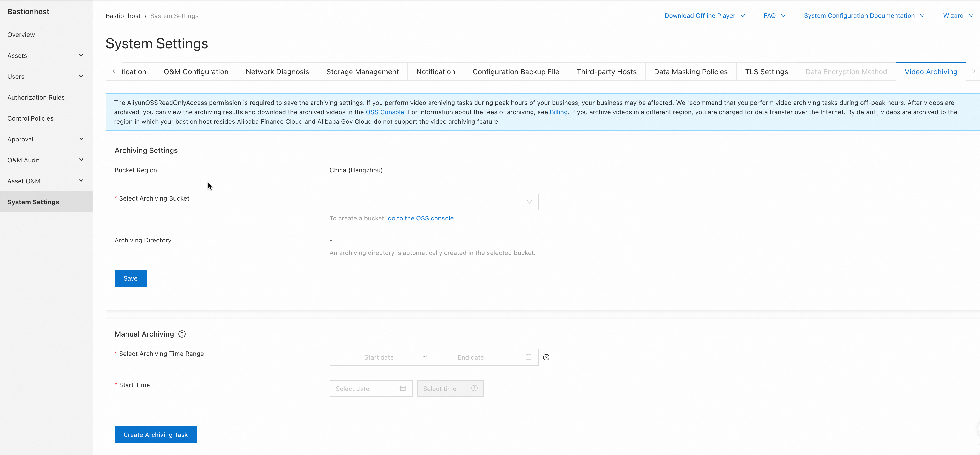980x455 pixels.
Task: Open the Download Offline Player dropdown
Action: coord(705,16)
